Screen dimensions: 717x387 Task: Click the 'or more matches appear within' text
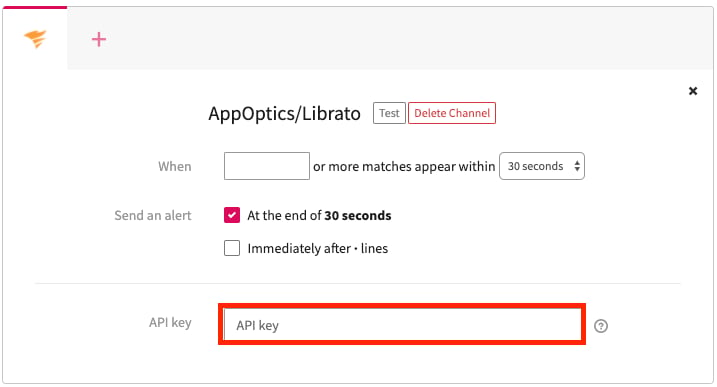pyautogui.click(x=404, y=167)
